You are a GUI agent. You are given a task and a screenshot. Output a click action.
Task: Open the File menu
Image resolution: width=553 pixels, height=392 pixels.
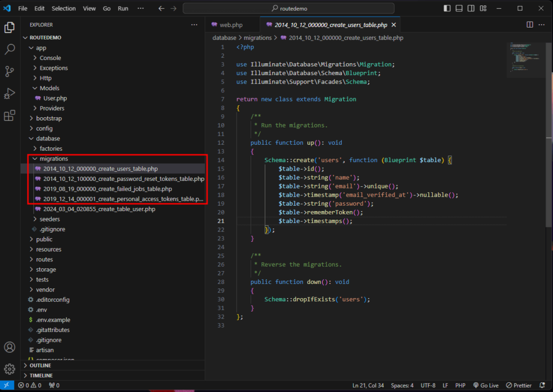[23, 9]
